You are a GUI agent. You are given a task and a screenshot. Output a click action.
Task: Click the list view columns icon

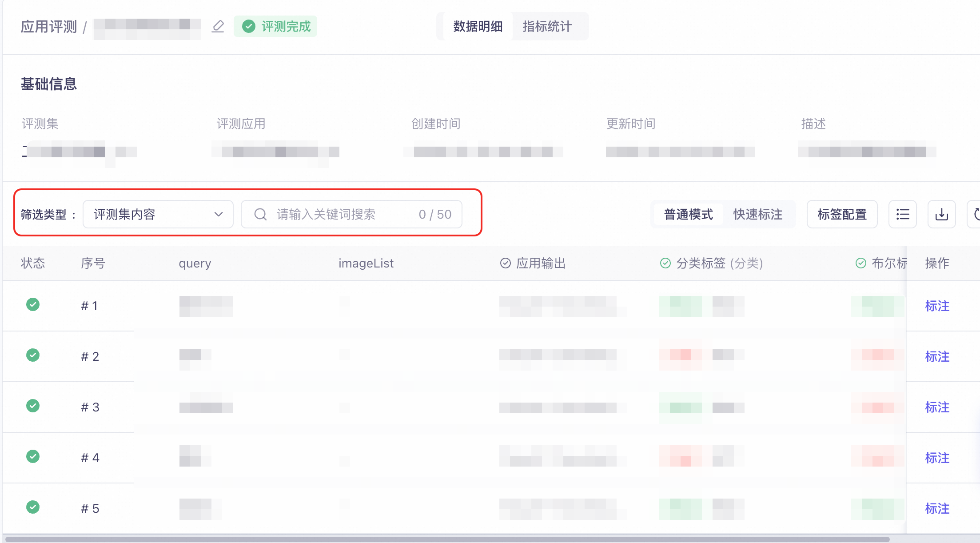902,215
